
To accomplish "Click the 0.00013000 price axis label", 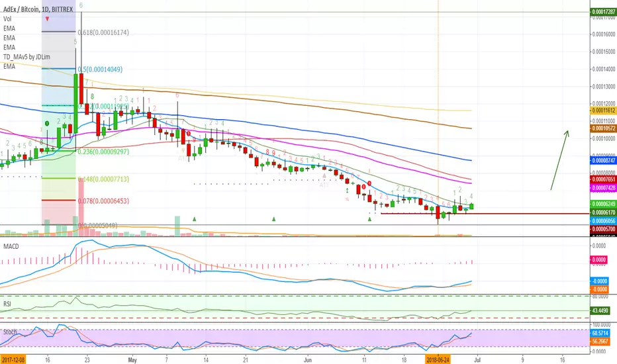I will pyautogui.click(x=604, y=87).
